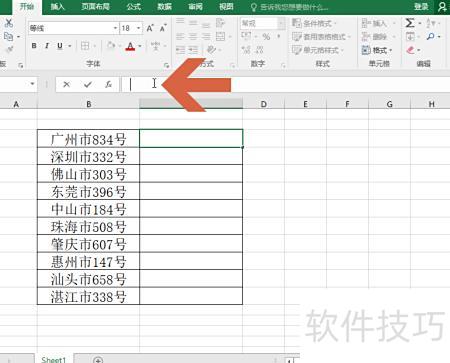Click the Center alignment icon
Viewport: 450px width, 363px height.
193,36
